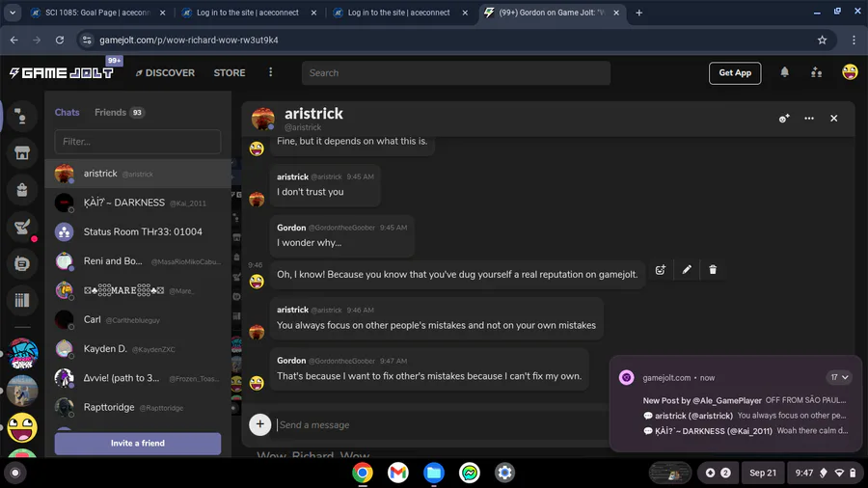Open the backpack icon in left sidebar

click(x=22, y=190)
